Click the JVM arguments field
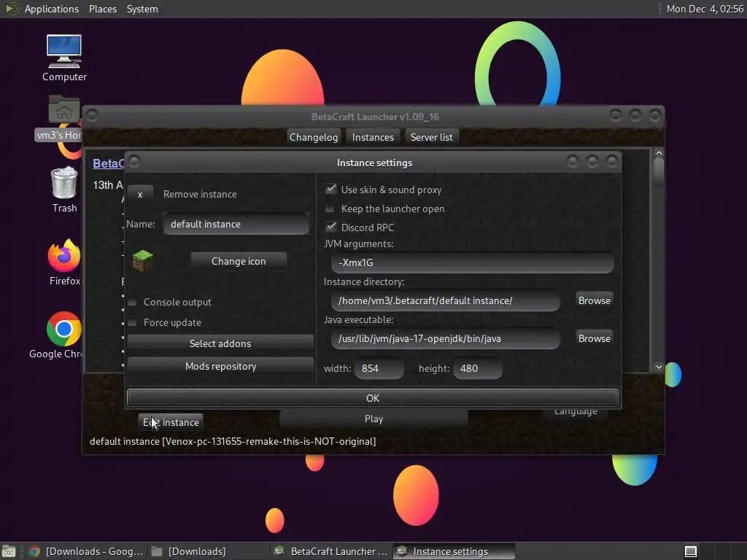Viewport: 747px width, 560px height. click(472, 262)
